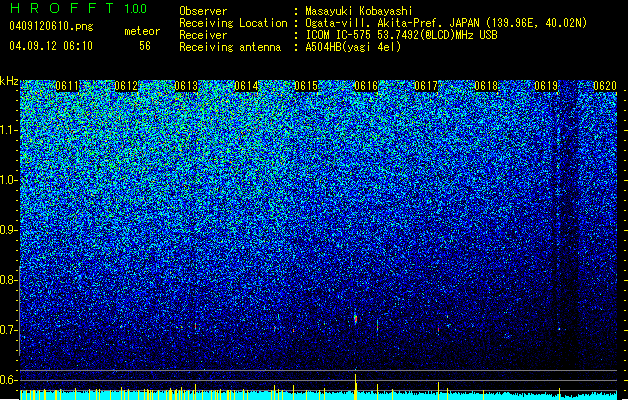Click the 0.7 frequency axis tick label

(x=9, y=330)
